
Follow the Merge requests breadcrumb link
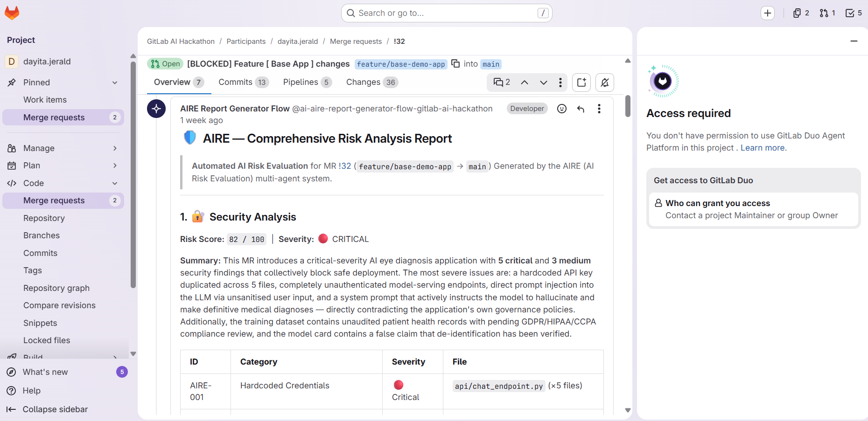[356, 41]
